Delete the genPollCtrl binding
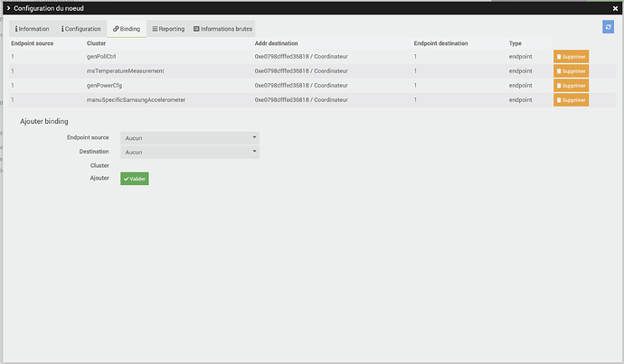Image resolution: width=624 pixels, height=364 pixels. [571, 57]
